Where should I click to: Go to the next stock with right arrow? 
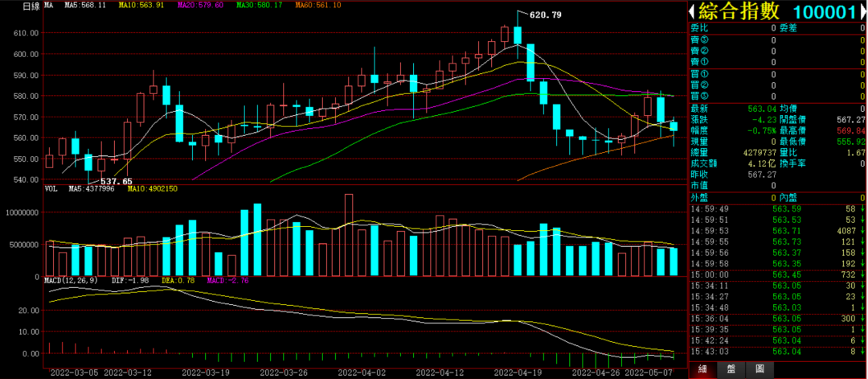point(863,11)
